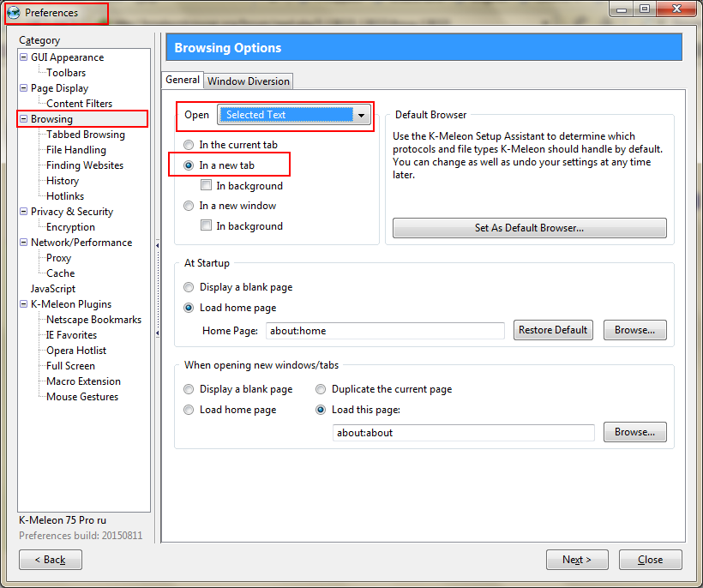
Task: Select History in category tree
Action: click(63, 181)
